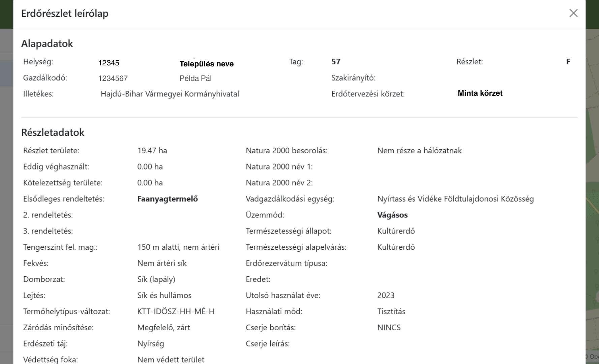Click Hajdú-Bihar Vármegyei Kormányhivatal text
The image size is (599, 364).
(x=170, y=94)
